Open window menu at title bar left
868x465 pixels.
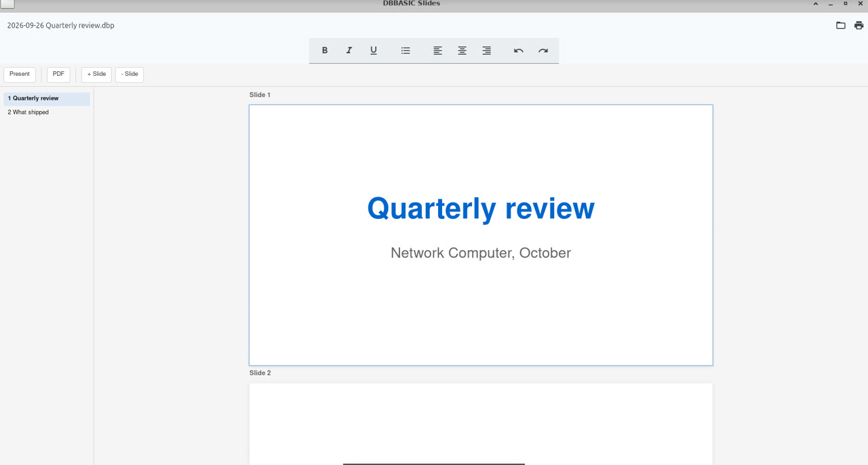pyautogui.click(x=7, y=3)
